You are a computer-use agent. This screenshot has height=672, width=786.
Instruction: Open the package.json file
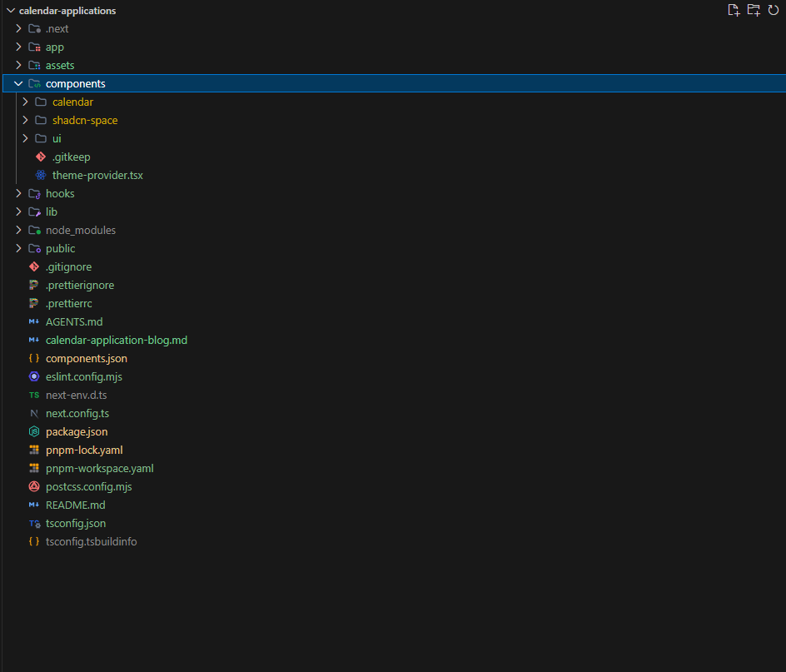77,432
